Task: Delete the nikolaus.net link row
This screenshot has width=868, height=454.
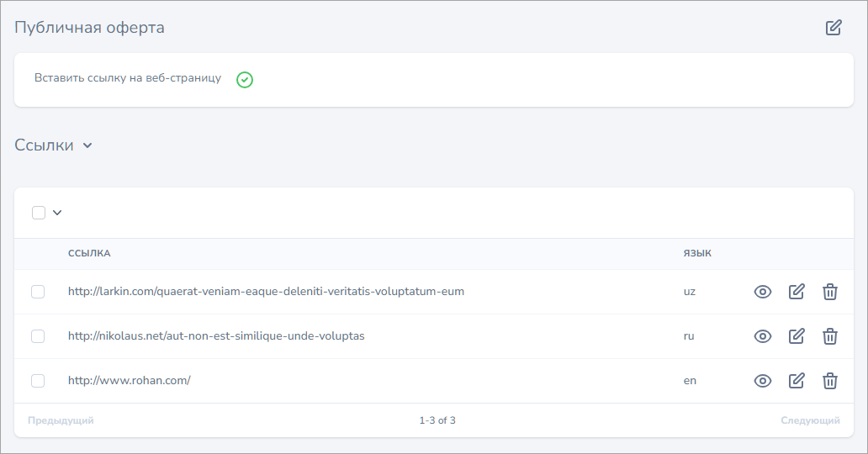Action: tap(829, 336)
